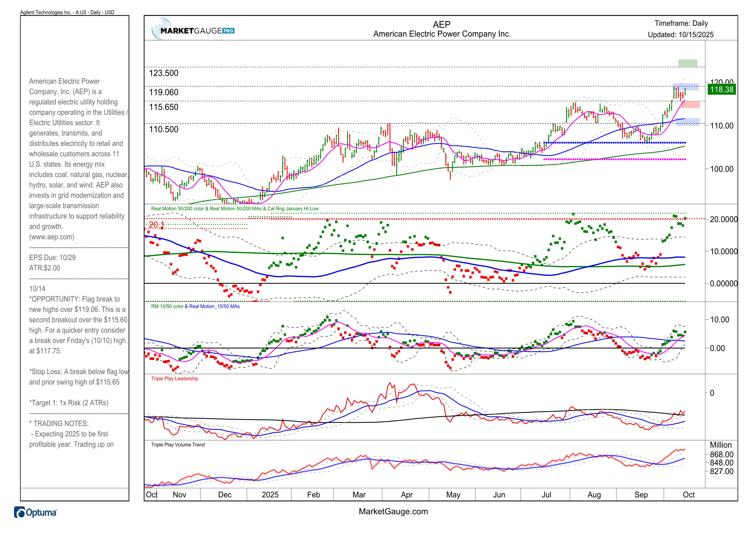The width and height of the screenshot is (756, 535).
Task: Click the RM 10/50 color indicator label
Action: 167,306
